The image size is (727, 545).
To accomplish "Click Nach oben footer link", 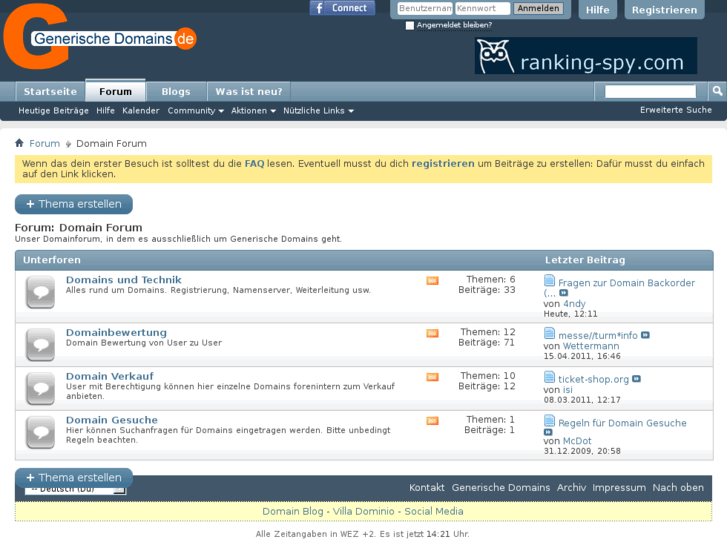I will pyautogui.click(x=678, y=487).
